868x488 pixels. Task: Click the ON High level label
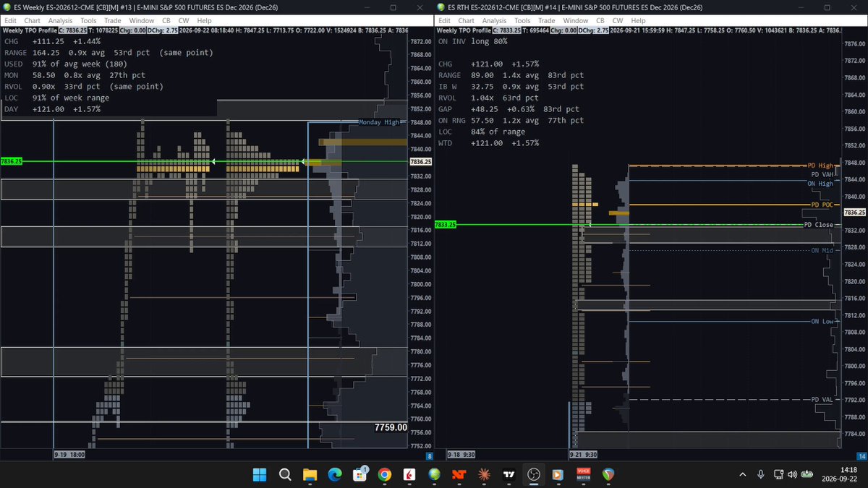coord(821,184)
